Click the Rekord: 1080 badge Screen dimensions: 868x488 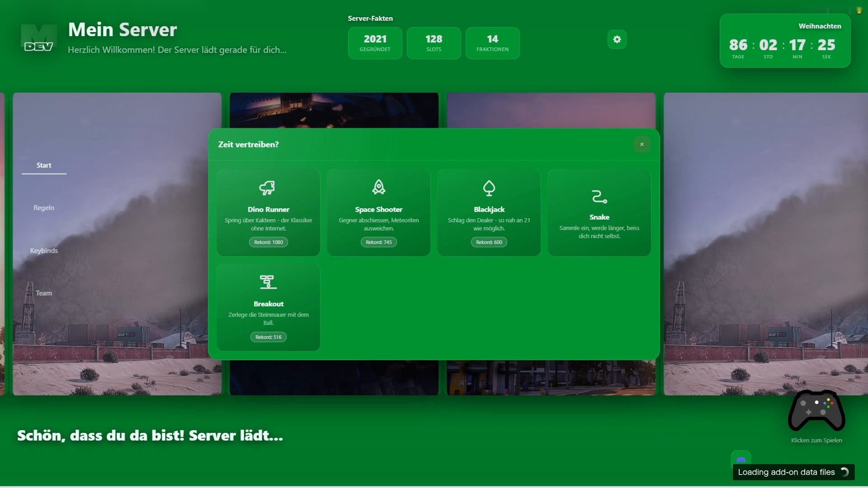click(269, 242)
